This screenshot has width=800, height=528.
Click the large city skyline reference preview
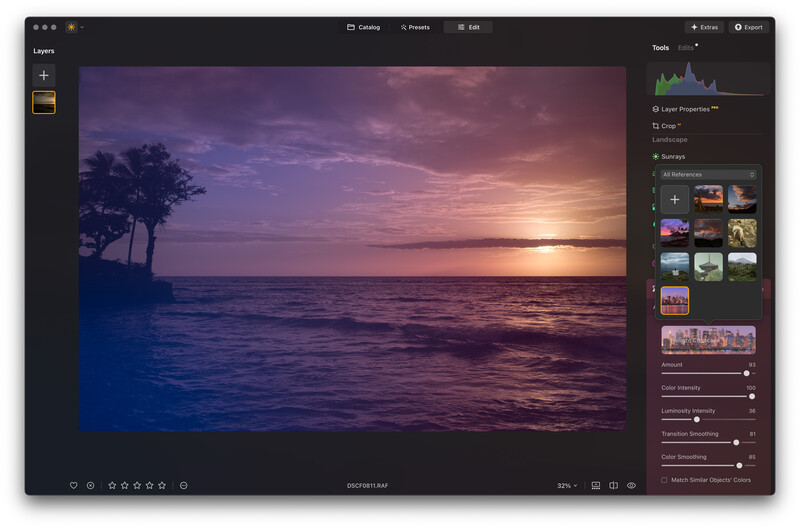[708, 340]
